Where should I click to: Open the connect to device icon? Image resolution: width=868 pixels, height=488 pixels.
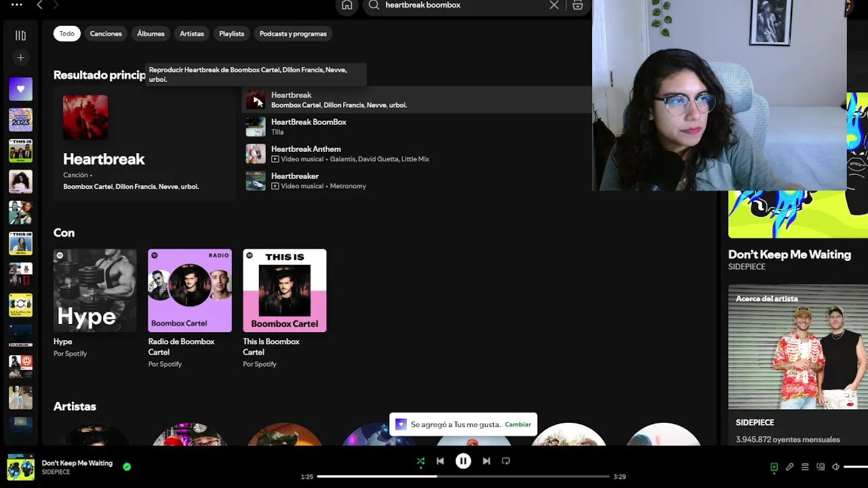pyautogui.click(x=821, y=467)
